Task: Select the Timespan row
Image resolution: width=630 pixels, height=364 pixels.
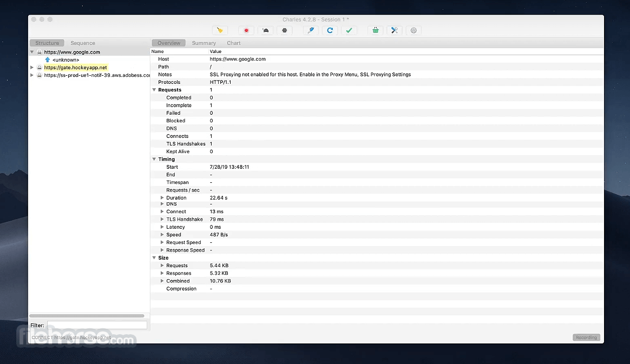Action: (377, 182)
